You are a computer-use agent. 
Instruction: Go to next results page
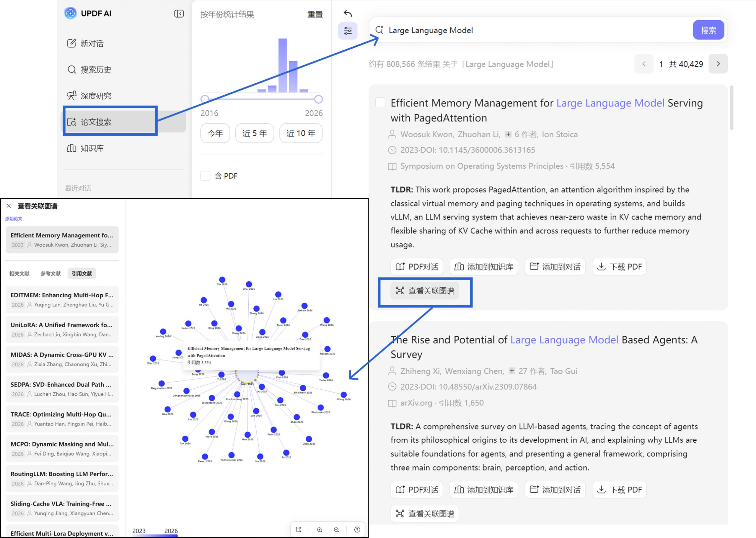(x=718, y=64)
